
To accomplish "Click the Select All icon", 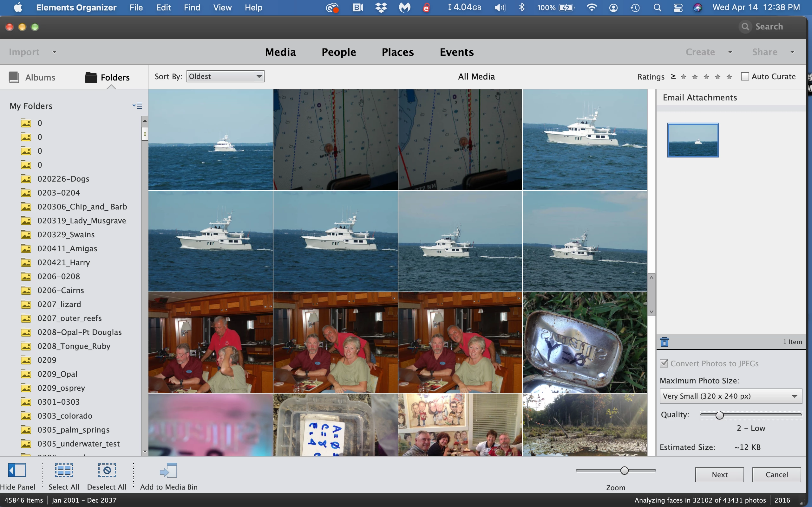I will click(x=64, y=470).
